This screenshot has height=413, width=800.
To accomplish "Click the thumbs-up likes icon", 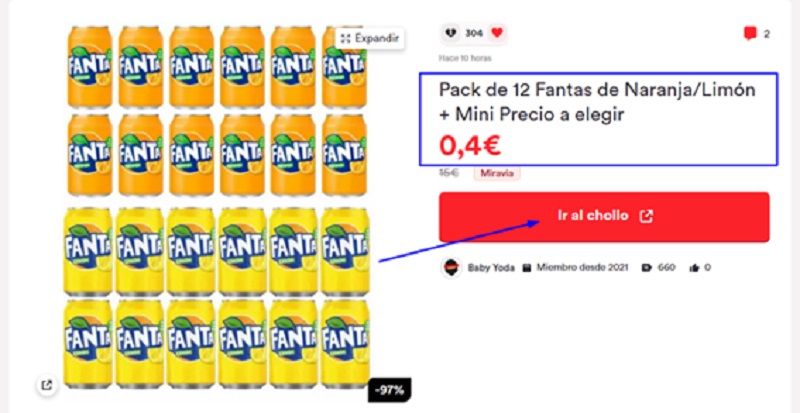I will 694,268.
